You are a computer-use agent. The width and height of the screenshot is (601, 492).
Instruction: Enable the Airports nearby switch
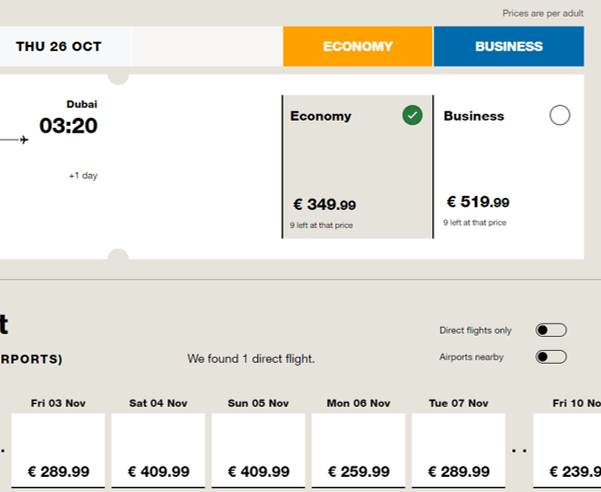coord(551,357)
